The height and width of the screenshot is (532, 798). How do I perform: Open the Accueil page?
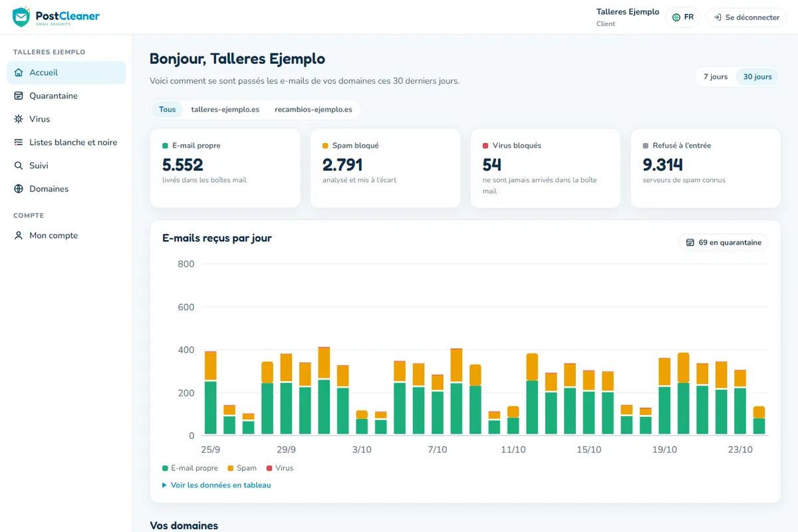(x=66, y=72)
